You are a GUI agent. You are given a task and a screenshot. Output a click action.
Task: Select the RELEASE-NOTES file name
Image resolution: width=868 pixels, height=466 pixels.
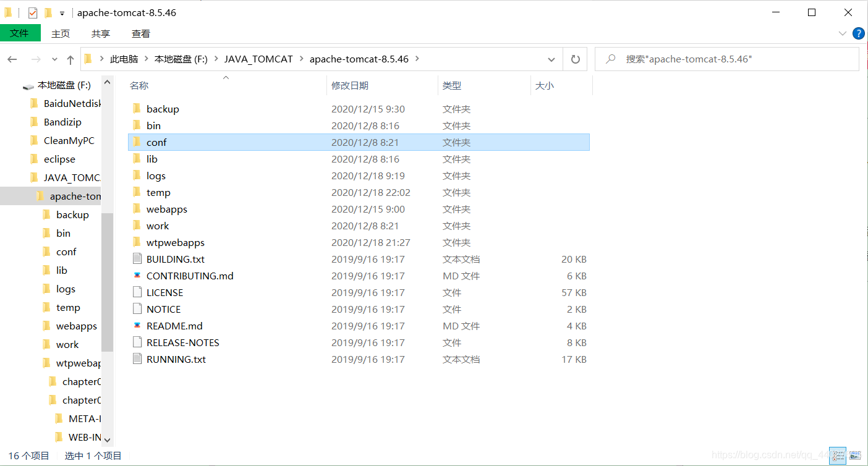click(x=183, y=342)
